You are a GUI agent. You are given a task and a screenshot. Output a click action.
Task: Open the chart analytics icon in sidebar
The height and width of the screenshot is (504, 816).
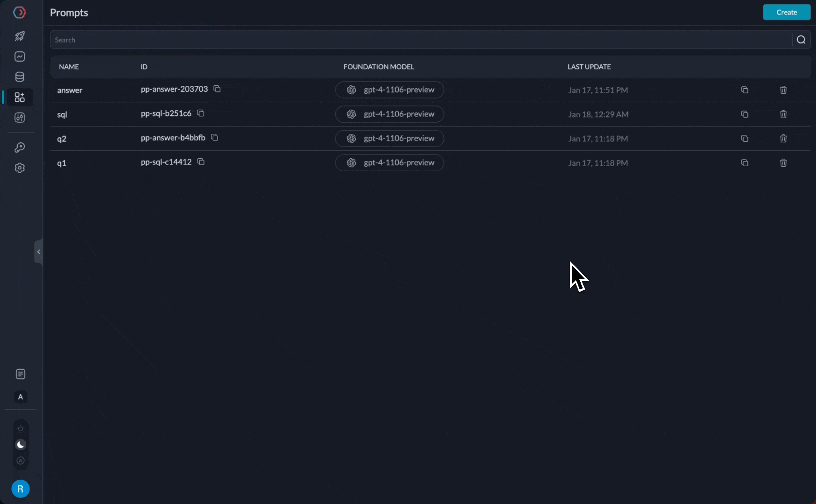(20, 56)
